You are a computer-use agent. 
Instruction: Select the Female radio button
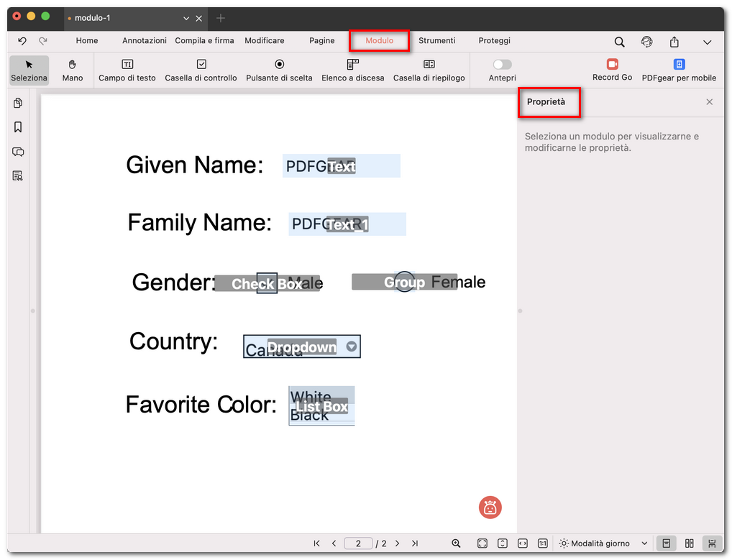point(405,282)
